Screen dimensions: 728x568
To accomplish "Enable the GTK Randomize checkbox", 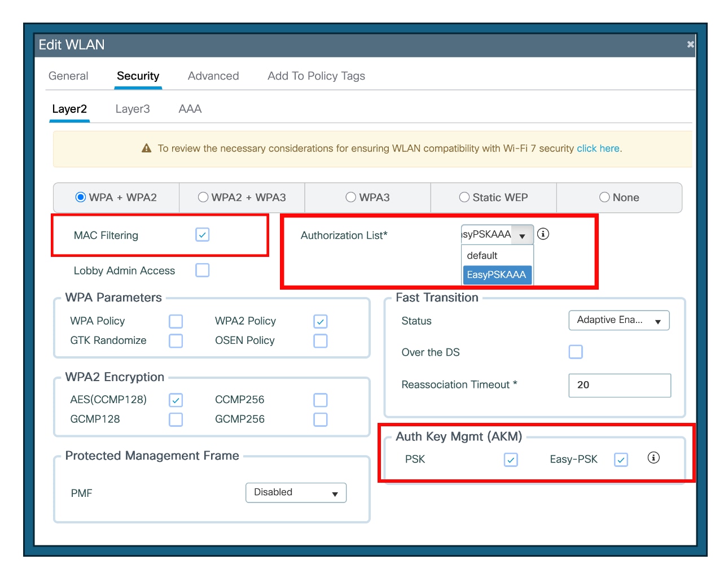I will click(176, 341).
